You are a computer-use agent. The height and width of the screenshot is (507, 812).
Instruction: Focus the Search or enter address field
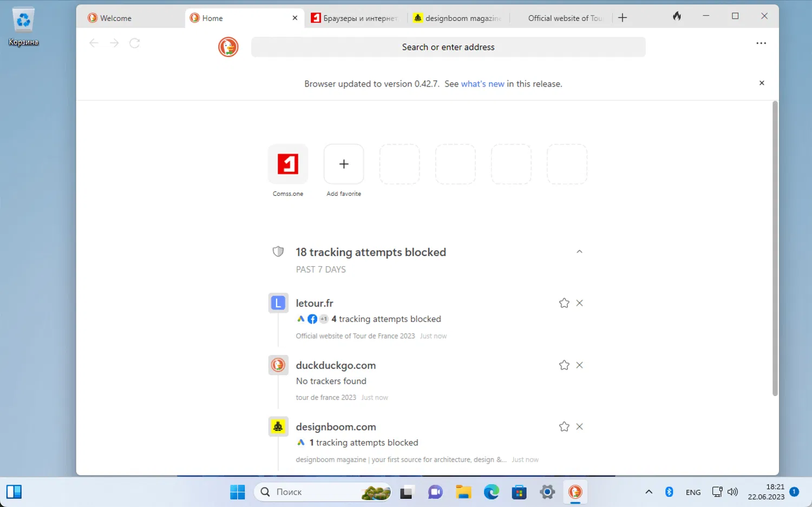click(x=448, y=47)
